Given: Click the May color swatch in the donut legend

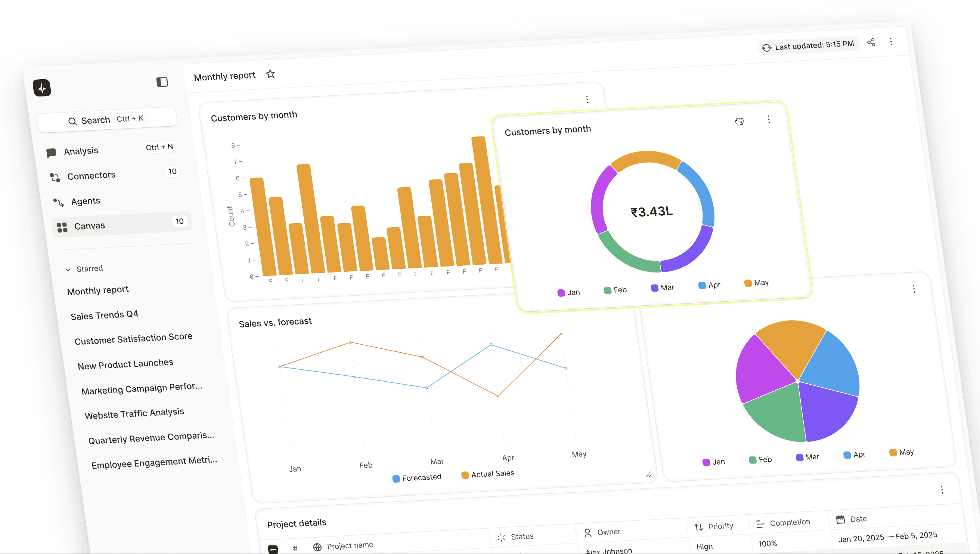Looking at the screenshot, I should (748, 283).
